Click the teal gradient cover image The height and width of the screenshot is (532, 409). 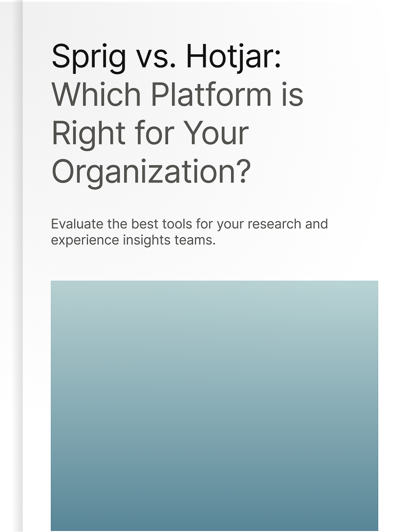tap(215, 405)
